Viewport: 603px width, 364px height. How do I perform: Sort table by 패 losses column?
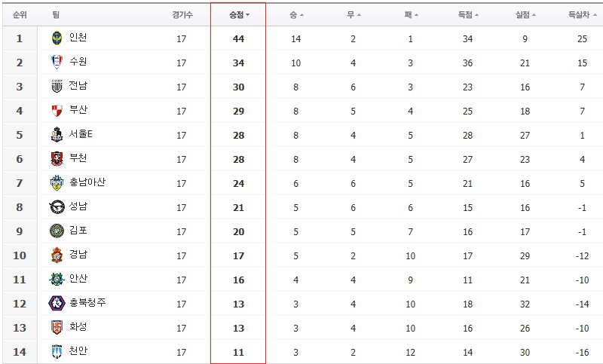point(411,15)
